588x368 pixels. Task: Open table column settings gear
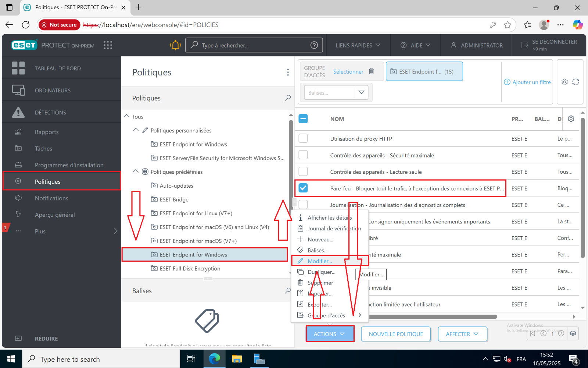point(571,118)
